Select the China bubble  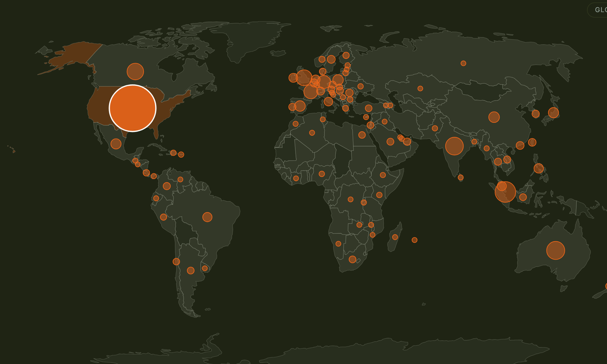[x=494, y=117]
